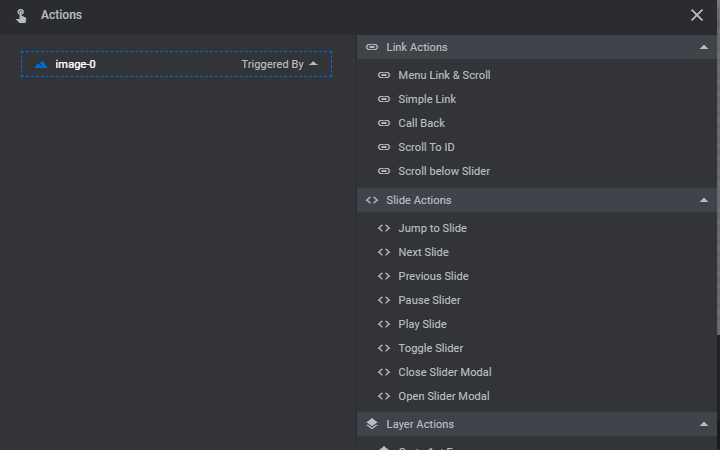
Task: Click the Layer Actions stack icon
Action: (x=372, y=424)
